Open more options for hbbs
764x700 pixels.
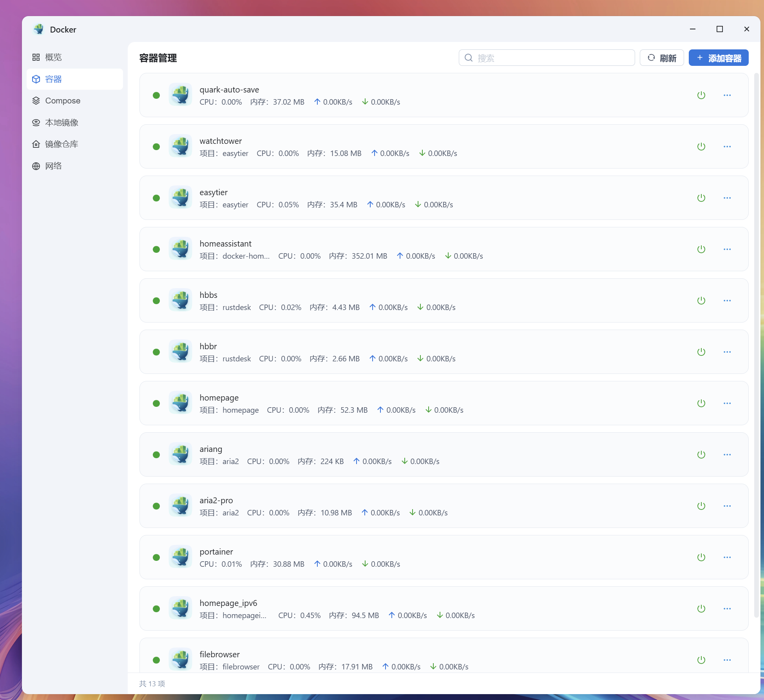point(727,301)
